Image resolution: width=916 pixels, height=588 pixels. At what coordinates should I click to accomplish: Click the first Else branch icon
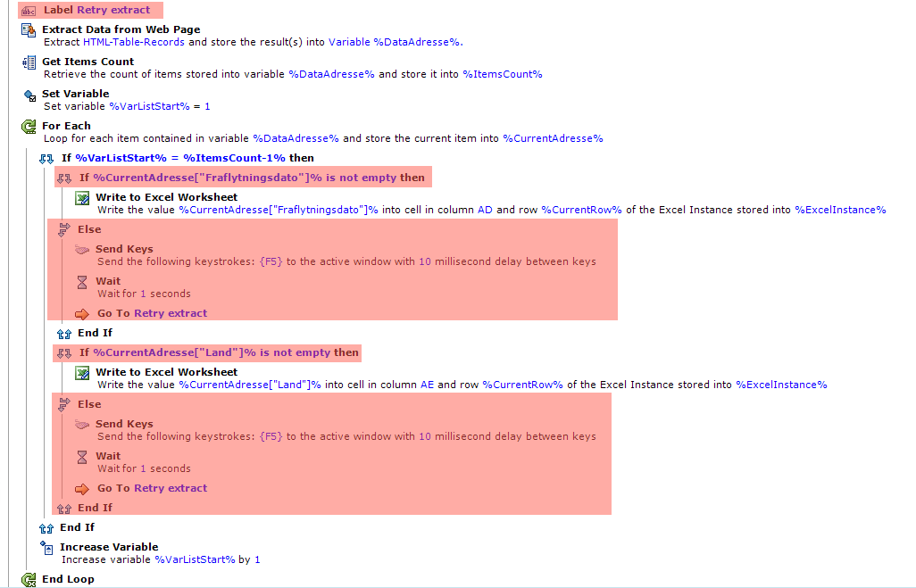tap(64, 229)
